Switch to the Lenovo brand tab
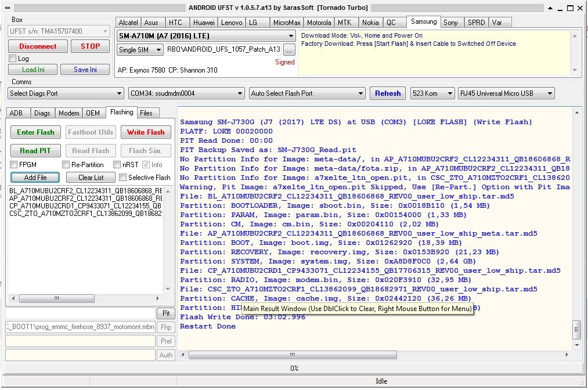588x390 pixels. click(232, 23)
